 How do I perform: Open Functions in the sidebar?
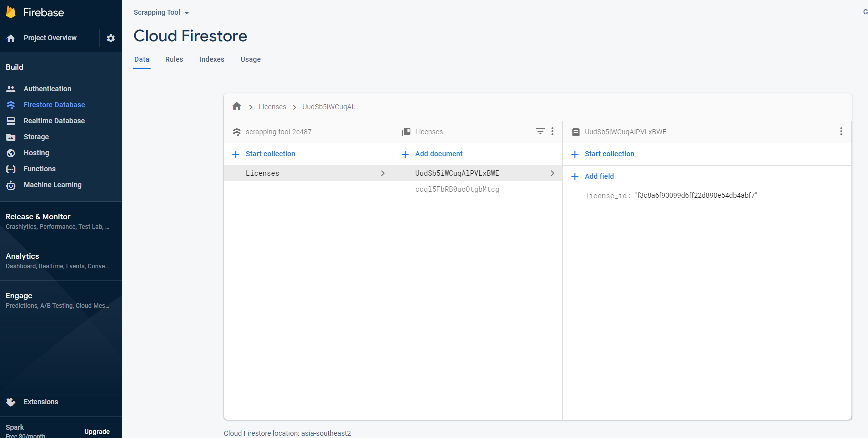pos(40,169)
